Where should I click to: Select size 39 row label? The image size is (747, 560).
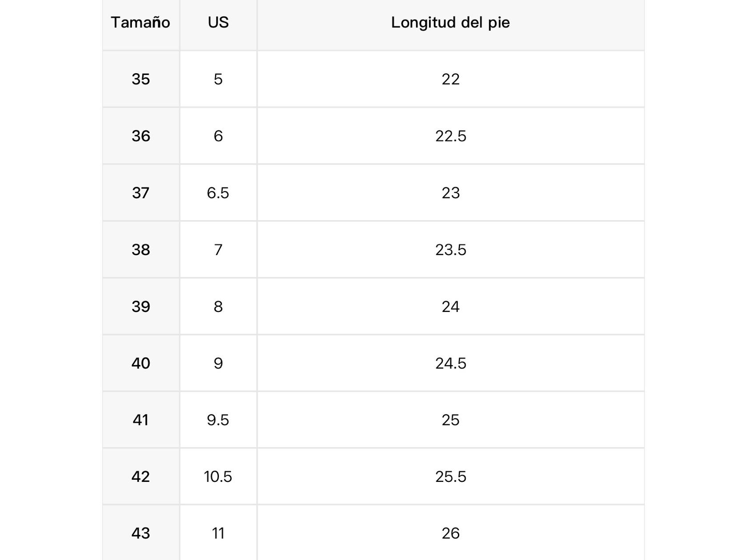(141, 306)
